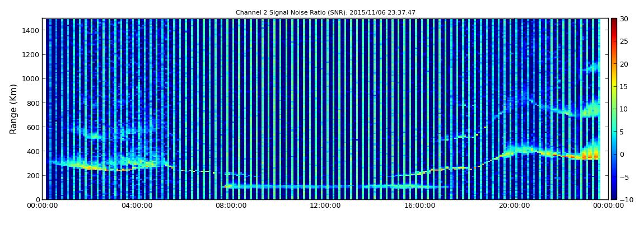The width and height of the screenshot is (644, 228).
Task: Click the strong red echo near 23:00
Action: (x=589, y=156)
